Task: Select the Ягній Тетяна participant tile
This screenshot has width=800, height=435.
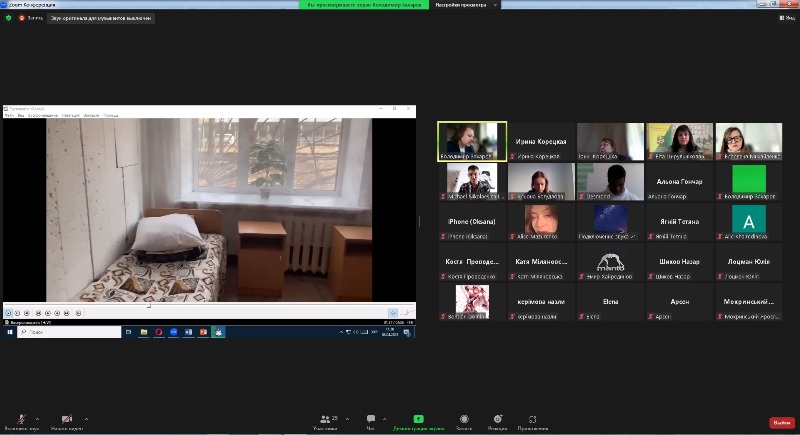Action: [680, 222]
